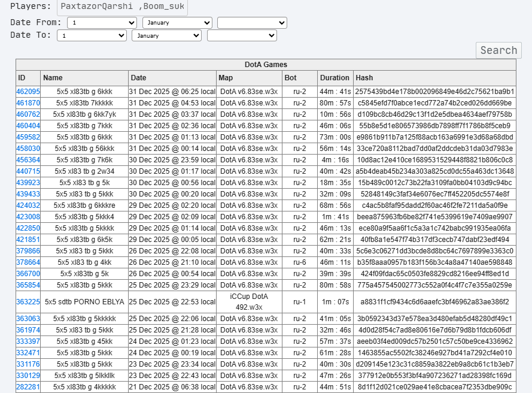532x393 pixels.
Task: Open game ID 458030
Action: coord(28,149)
